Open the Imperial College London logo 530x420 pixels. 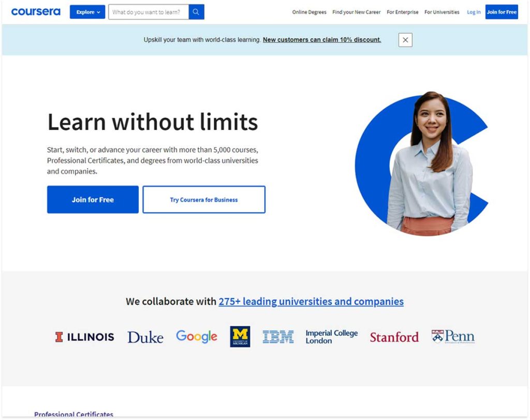coord(332,337)
